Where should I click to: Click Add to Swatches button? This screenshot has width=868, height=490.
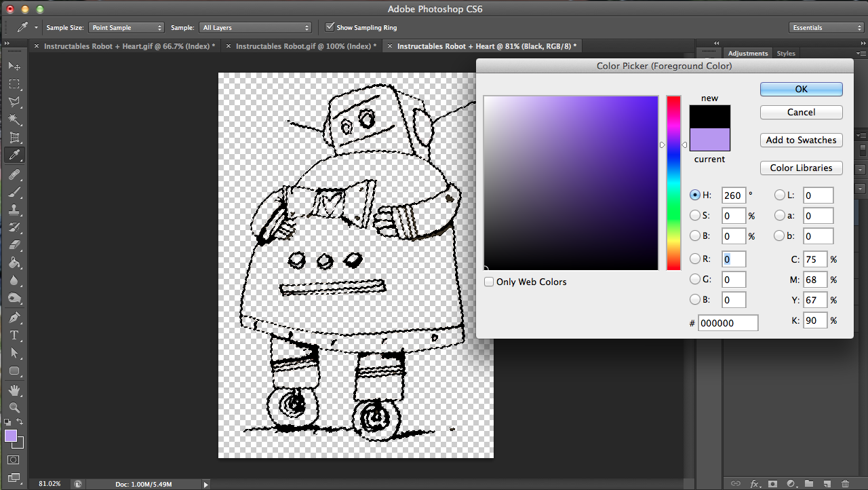click(x=801, y=140)
